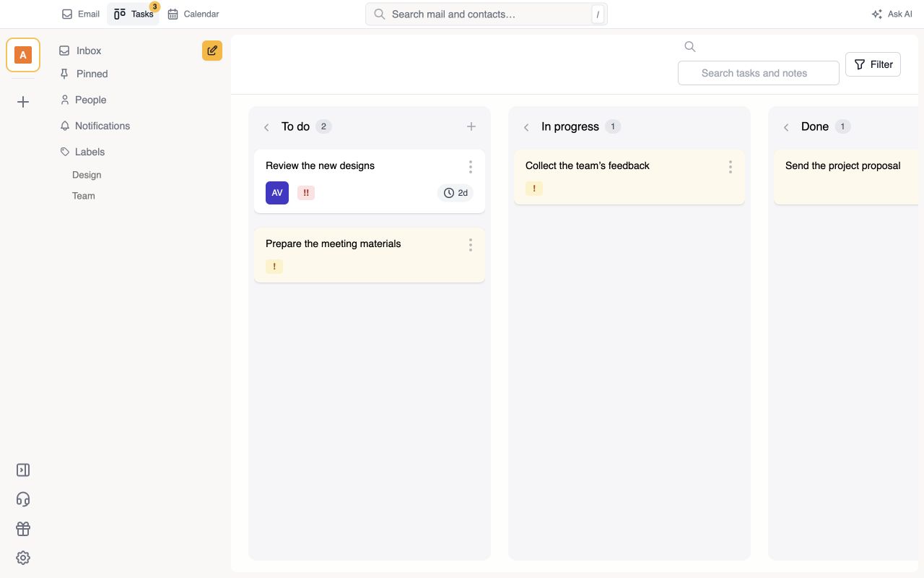Open settings gear icon
This screenshot has height=578, width=924.
(23, 558)
